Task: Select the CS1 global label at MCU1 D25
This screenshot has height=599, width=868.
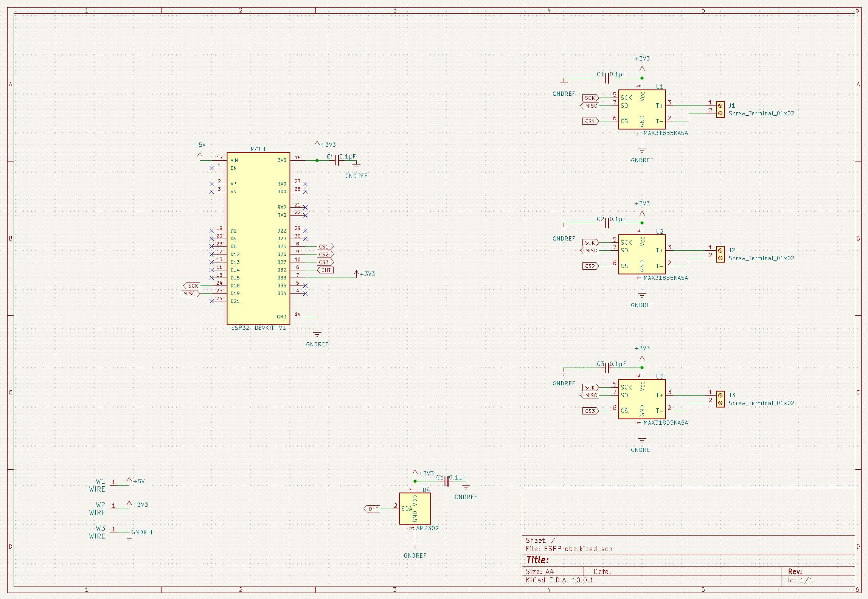Action: point(325,247)
